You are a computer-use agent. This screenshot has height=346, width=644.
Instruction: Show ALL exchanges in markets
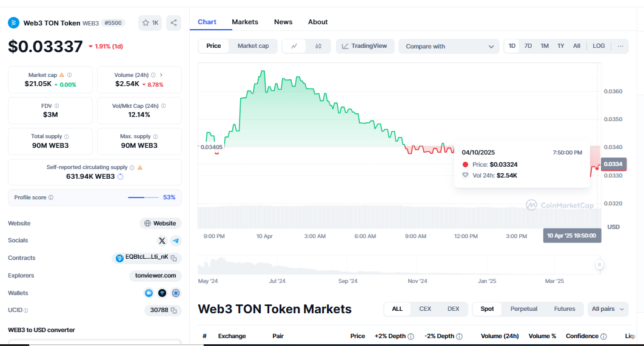397,309
